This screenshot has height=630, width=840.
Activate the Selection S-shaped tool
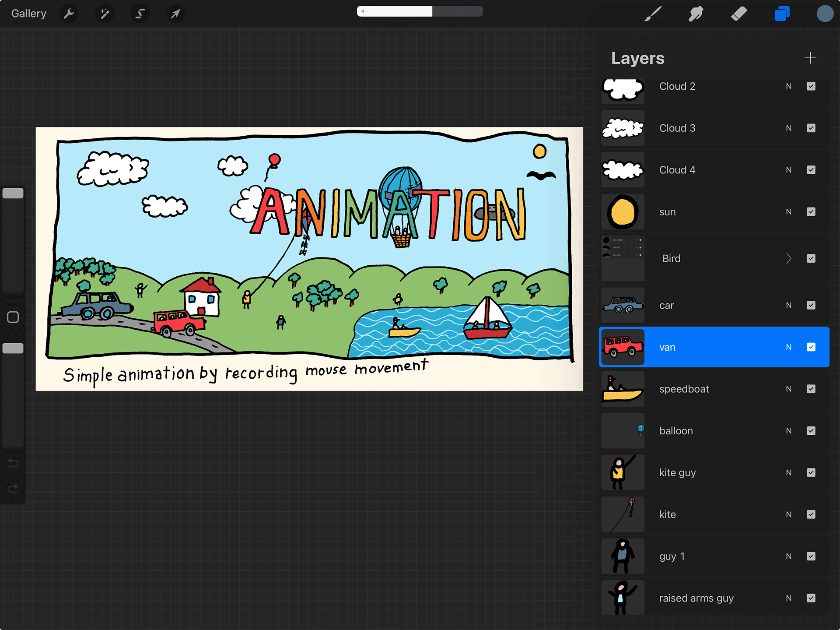(140, 14)
